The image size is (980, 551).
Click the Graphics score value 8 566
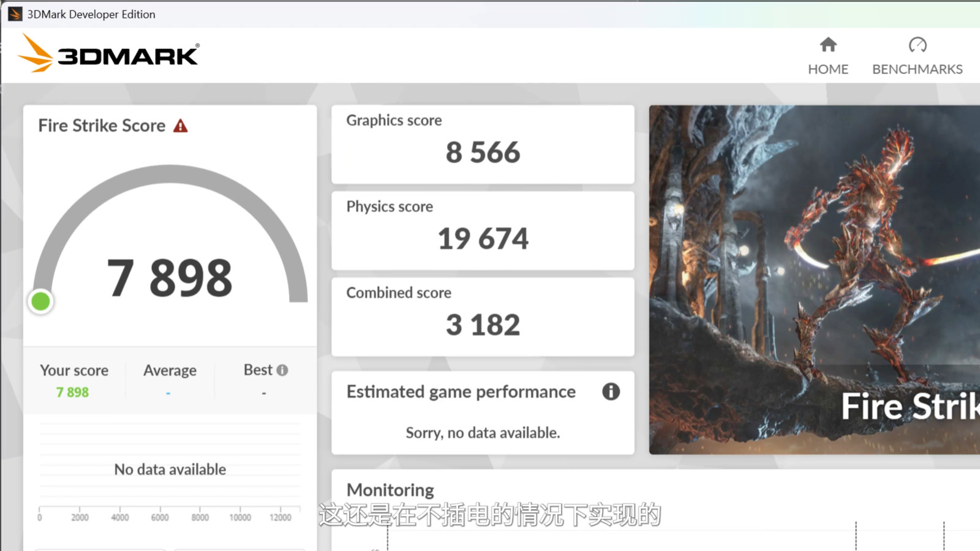pos(483,152)
